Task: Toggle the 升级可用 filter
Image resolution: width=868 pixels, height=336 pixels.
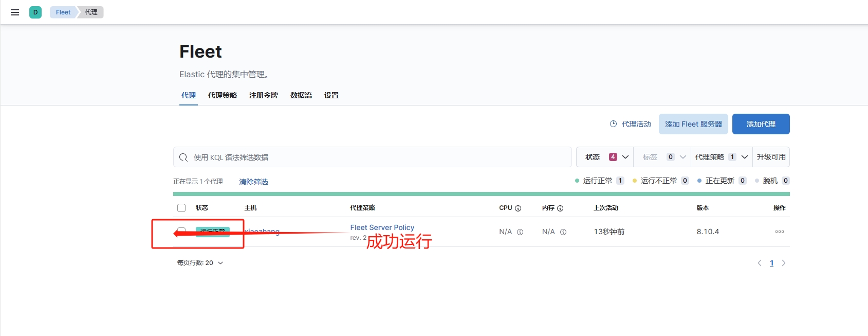Action: tap(771, 157)
